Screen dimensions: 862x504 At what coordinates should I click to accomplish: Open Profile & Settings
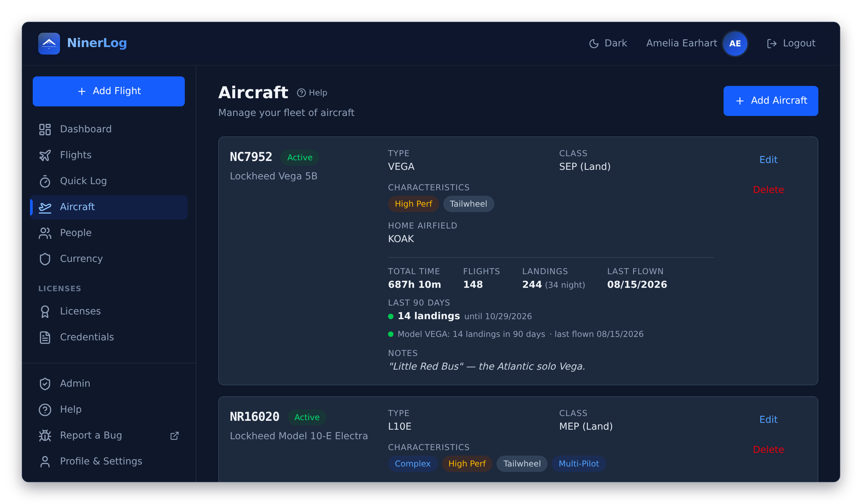(109, 462)
